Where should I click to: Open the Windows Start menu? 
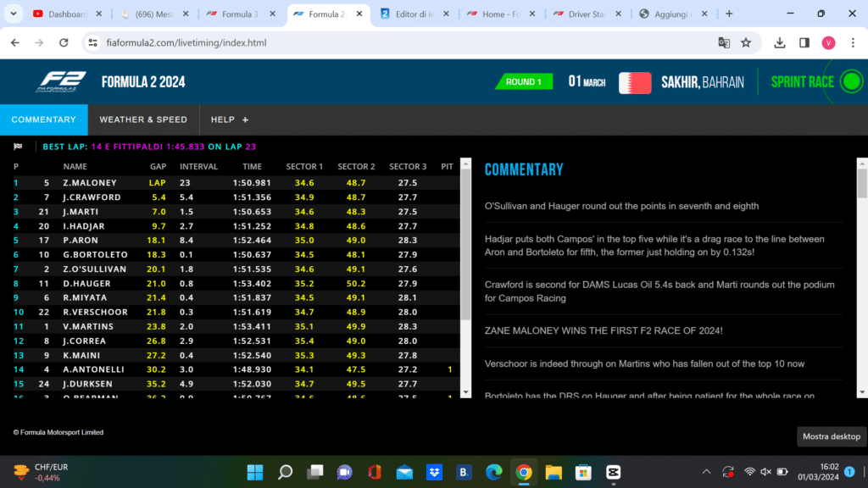(254, 472)
